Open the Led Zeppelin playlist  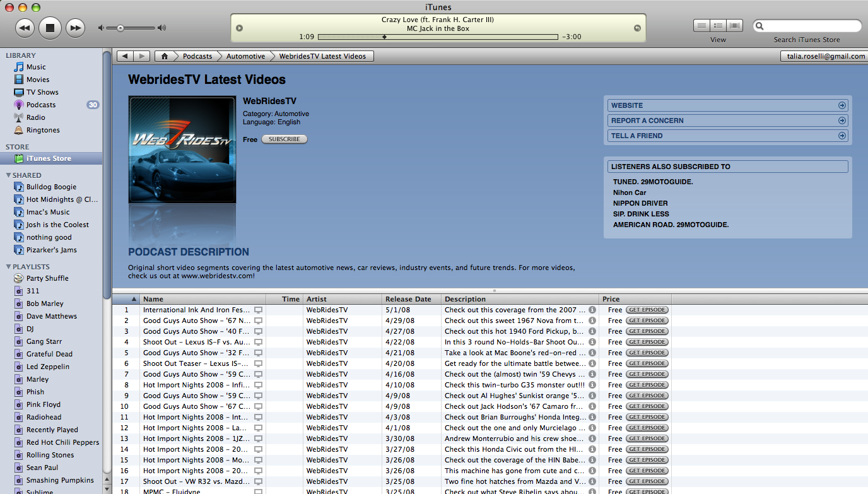click(48, 367)
